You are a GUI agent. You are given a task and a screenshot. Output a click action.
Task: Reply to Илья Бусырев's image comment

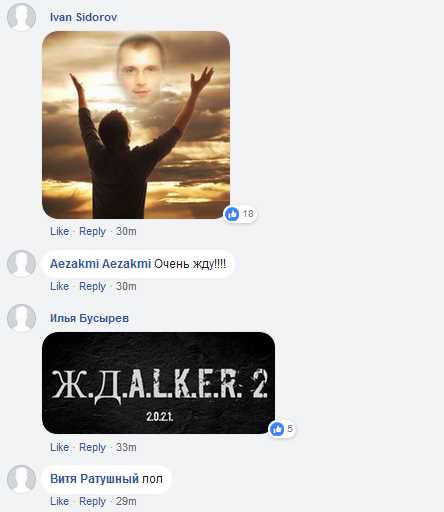coord(92,447)
